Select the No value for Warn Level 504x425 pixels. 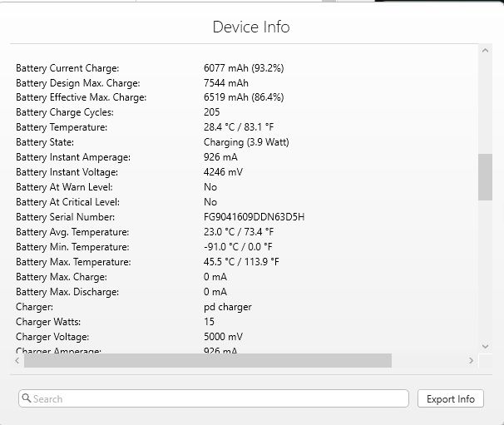(x=210, y=187)
